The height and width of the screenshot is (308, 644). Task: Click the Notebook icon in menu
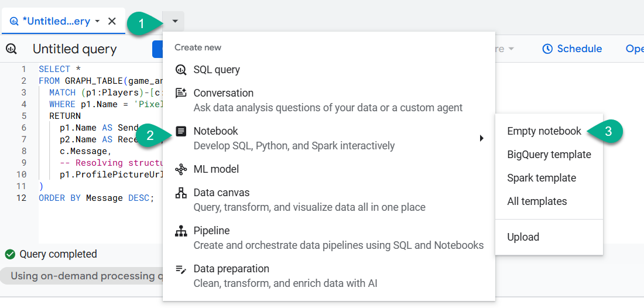pyautogui.click(x=181, y=131)
